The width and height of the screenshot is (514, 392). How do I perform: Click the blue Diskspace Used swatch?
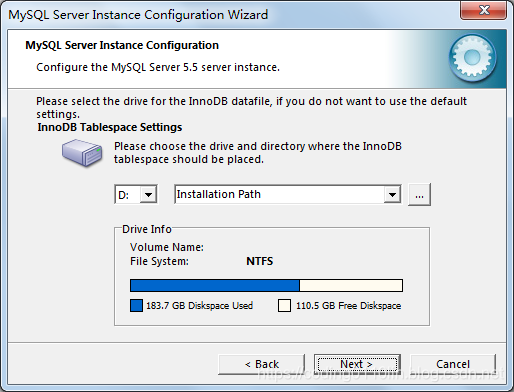pos(136,305)
